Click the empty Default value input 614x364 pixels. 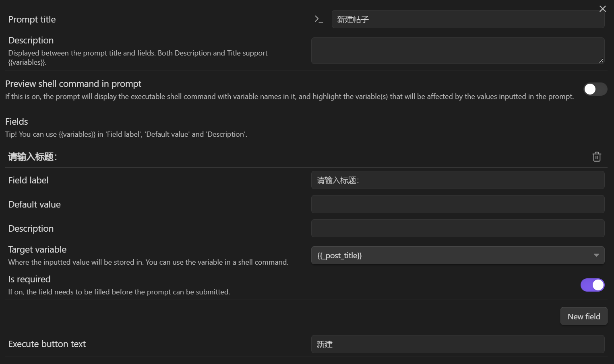pos(457,204)
